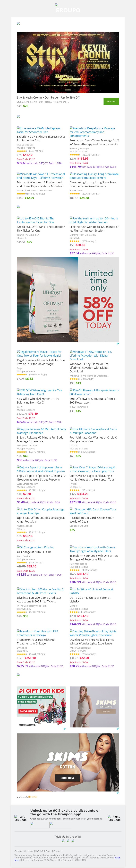
Task: Open the Lifeboost 58% off coffee ad
Action: pos(68,300)
